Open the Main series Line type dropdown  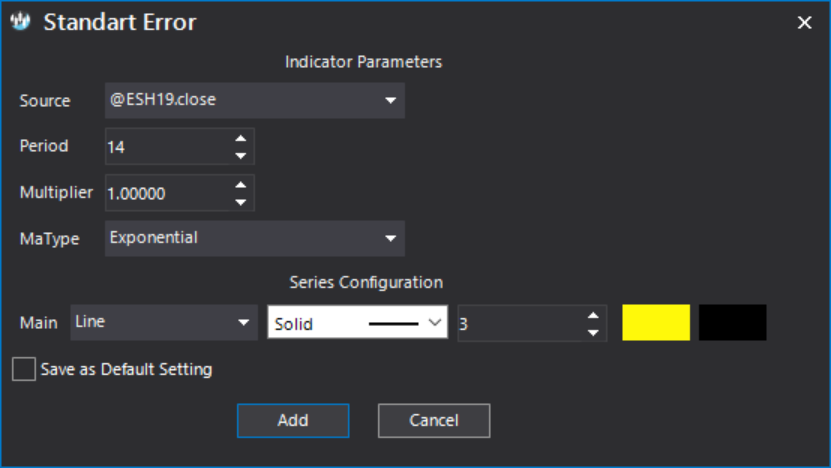(164, 322)
